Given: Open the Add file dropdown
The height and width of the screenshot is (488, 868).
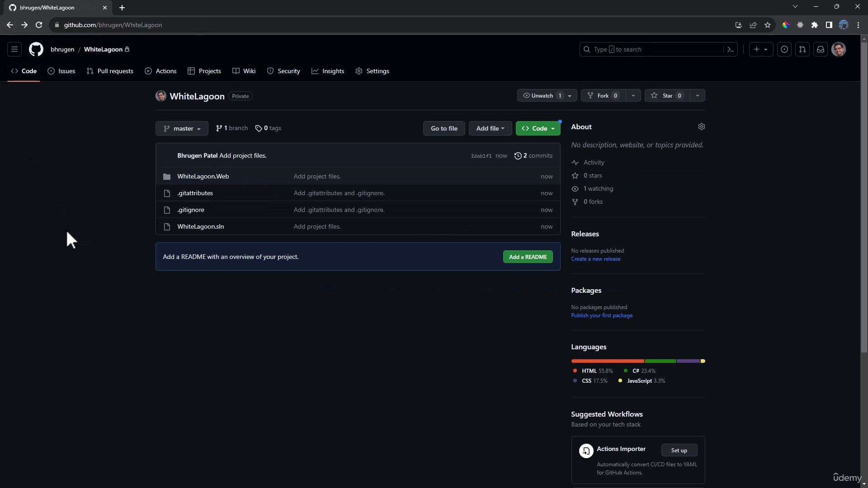Looking at the screenshot, I should point(490,128).
